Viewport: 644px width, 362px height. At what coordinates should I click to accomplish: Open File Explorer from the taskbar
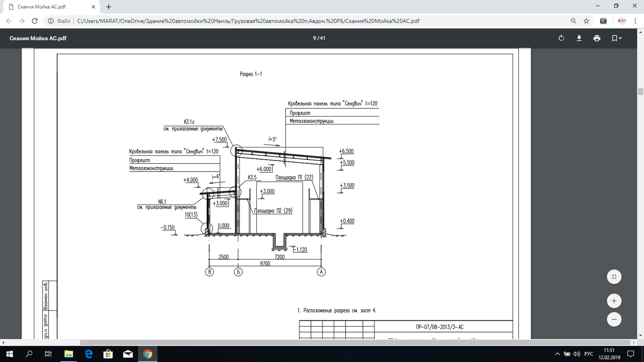point(69,354)
